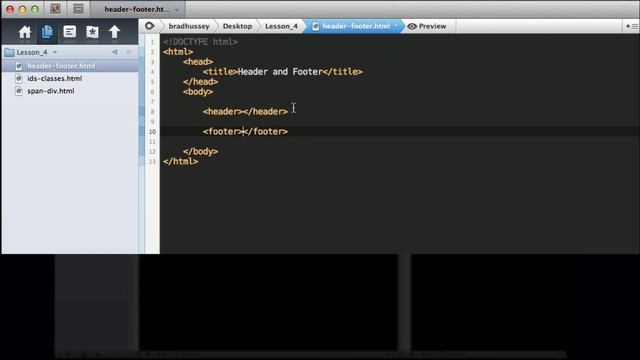Close the window with the red button
Viewport: 640px width, 360px height.
(x=10, y=9)
